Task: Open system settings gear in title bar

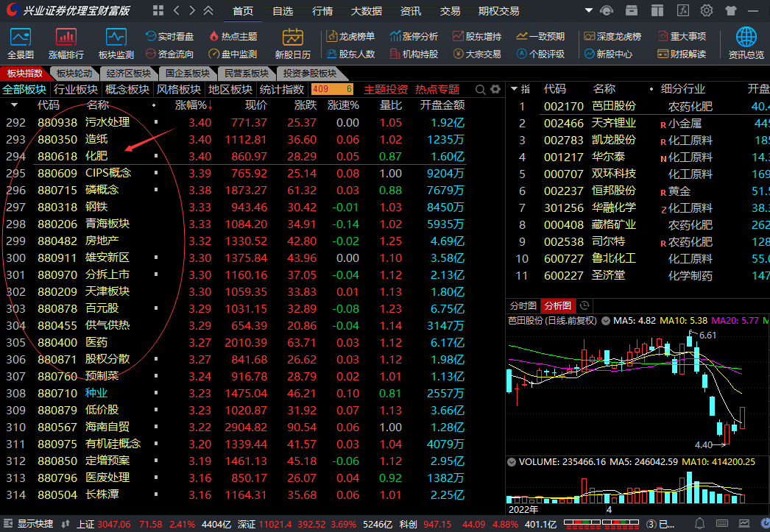Action: coord(707,10)
